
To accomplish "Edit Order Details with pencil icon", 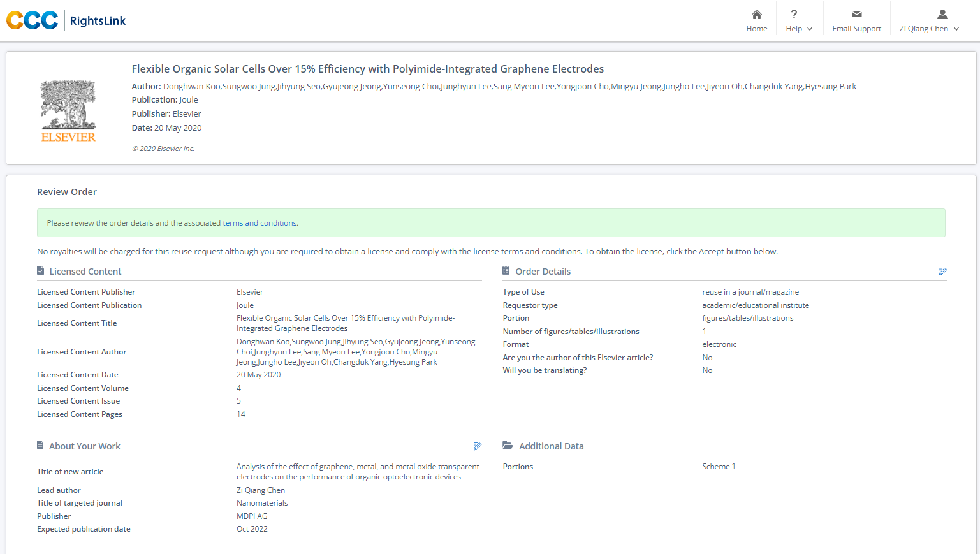I will click(x=942, y=272).
